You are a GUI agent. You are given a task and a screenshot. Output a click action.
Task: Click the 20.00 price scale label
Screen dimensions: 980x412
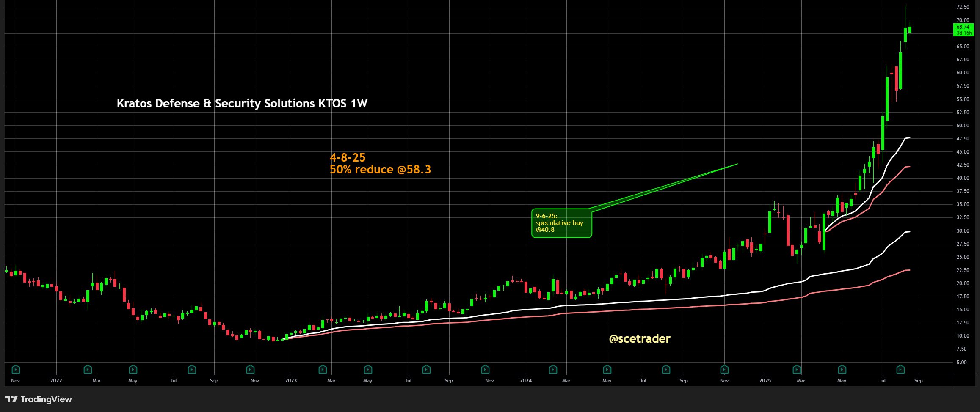pyautogui.click(x=963, y=283)
